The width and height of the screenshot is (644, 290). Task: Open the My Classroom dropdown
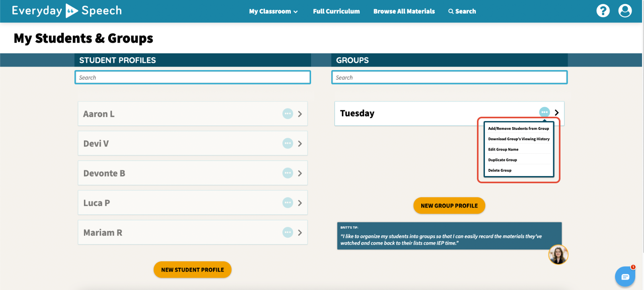pyautogui.click(x=273, y=11)
